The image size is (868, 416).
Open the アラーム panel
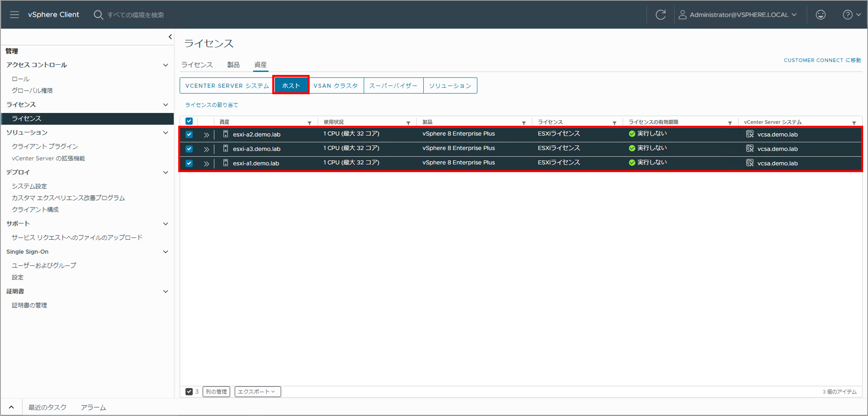[93, 407]
